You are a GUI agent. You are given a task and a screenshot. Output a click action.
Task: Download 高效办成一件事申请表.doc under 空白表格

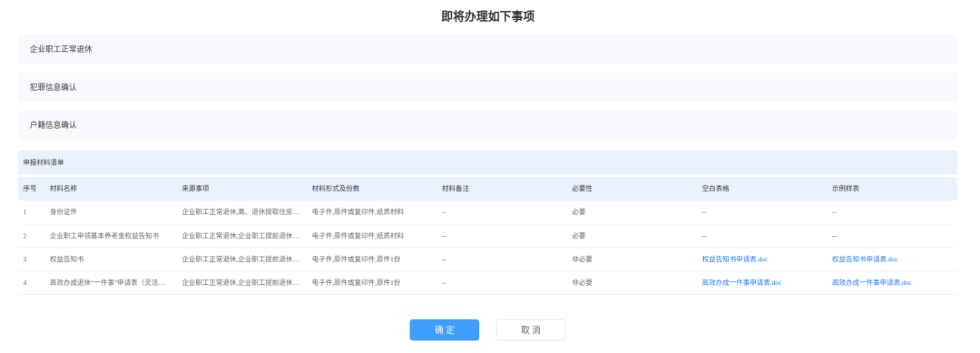(x=741, y=282)
